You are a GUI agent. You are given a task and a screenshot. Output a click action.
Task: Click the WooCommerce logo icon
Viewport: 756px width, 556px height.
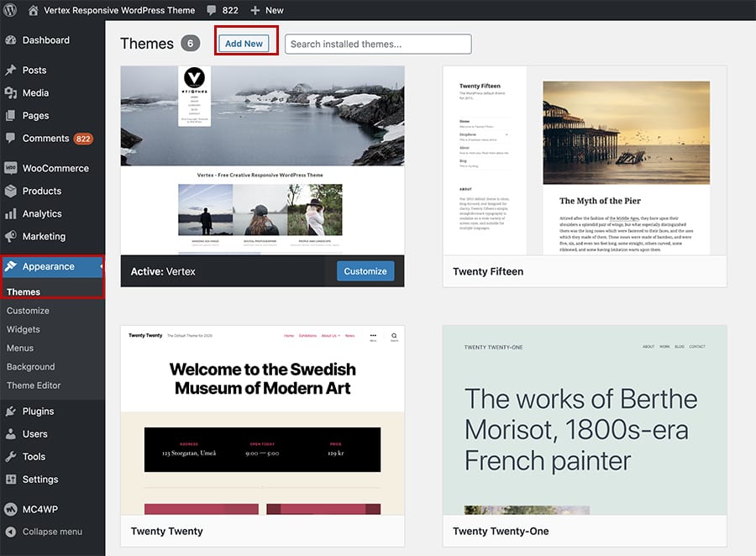tap(11, 168)
